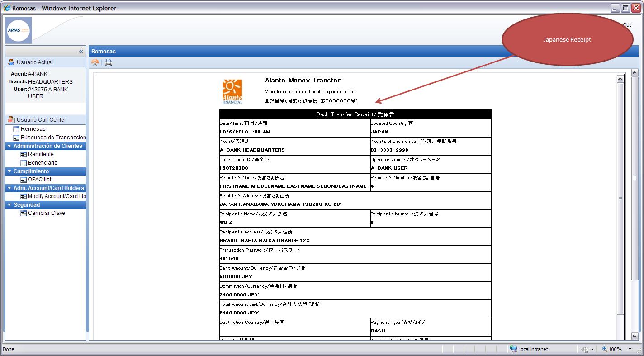Open Búsqueda de Transaccion in the sidebar
This screenshot has height=356, width=644.
click(53, 138)
